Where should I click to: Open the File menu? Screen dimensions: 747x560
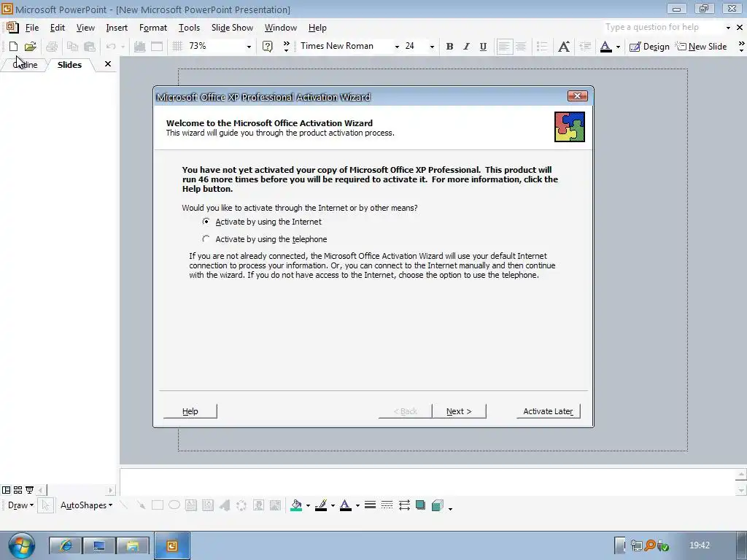pyautogui.click(x=32, y=28)
